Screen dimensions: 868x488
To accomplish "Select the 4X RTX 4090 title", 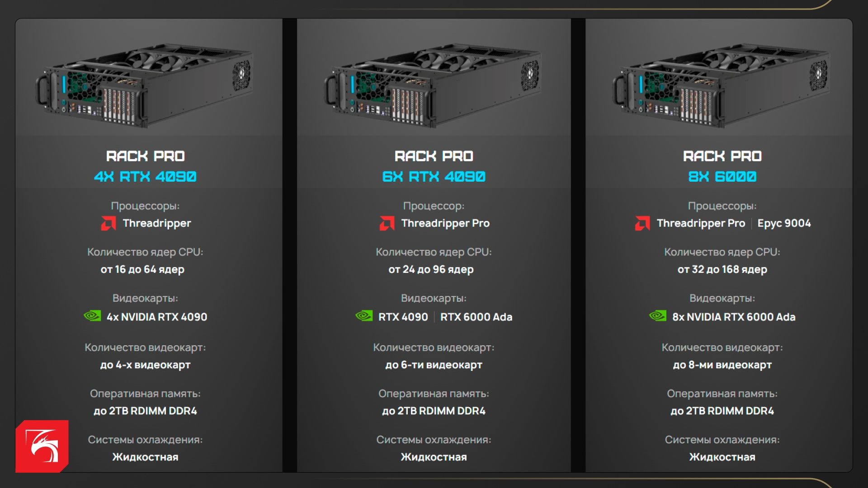I will 145,176.
